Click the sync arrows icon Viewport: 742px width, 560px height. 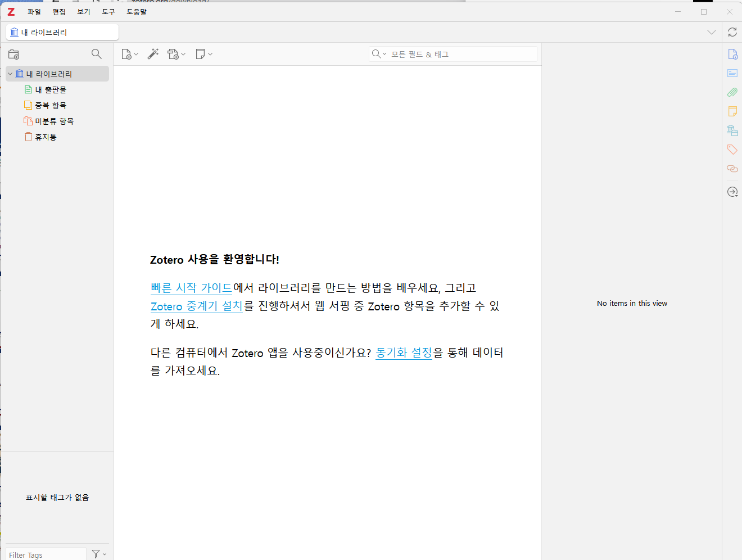point(732,33)
